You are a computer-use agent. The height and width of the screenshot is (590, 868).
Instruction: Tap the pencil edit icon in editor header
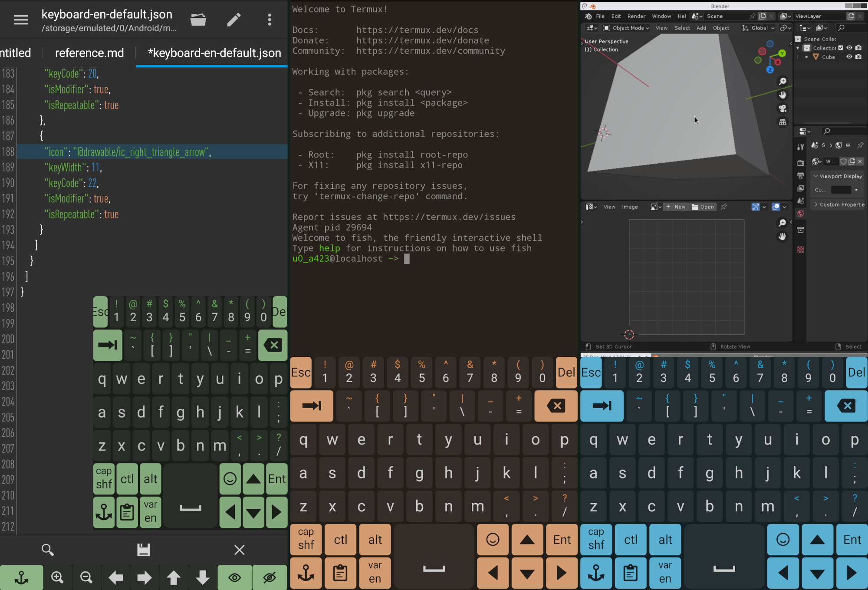pos(234,20)
